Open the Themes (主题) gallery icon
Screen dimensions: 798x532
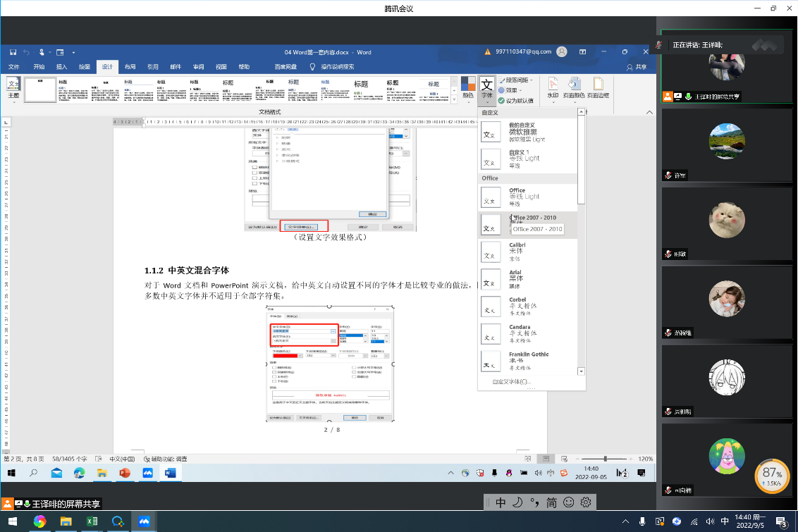pyautogui.click(x=13, y=87)
